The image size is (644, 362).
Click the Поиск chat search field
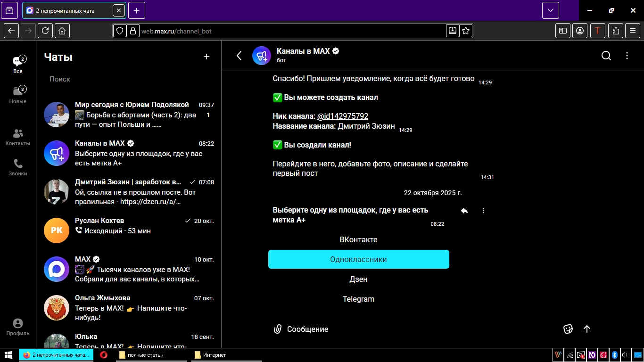(x=127, y=79)
